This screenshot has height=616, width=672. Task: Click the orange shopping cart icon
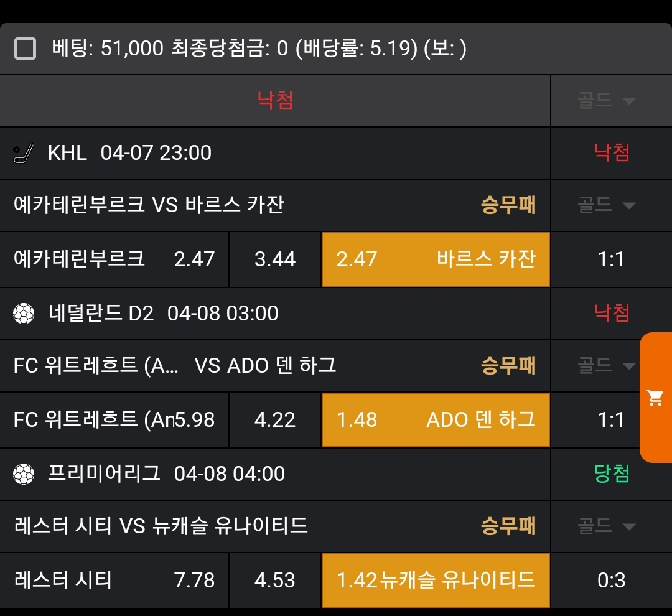pyautogui.click(x=655, y=398)
